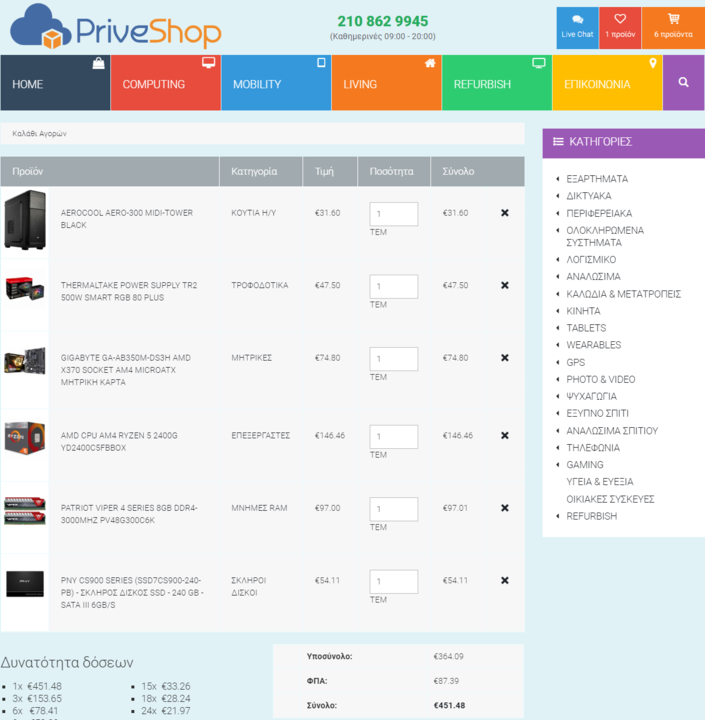Click the ΚΑΤΗΓΟΡΙΕΣ list header icon

(558, 142)
